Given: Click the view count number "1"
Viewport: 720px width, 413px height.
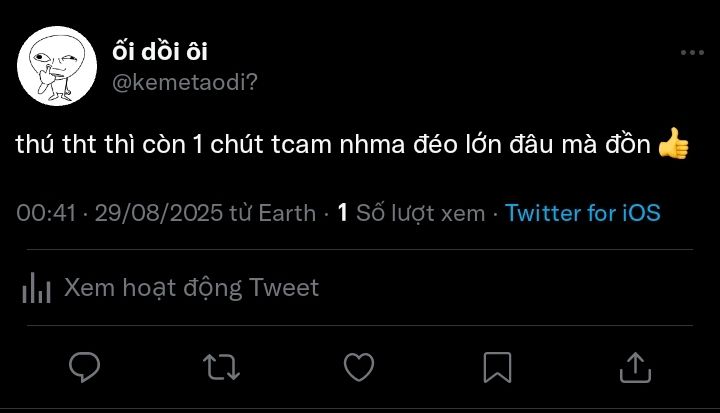Looking at the screenshot, I should click(x=343, y=213).
